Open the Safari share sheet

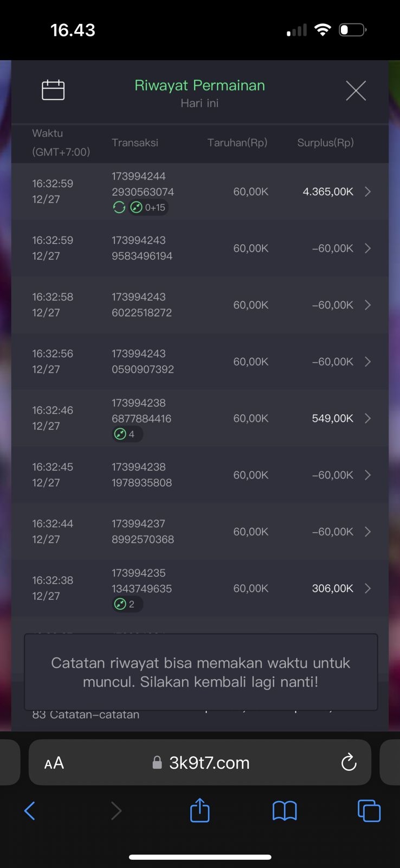[x=199, y=810]
